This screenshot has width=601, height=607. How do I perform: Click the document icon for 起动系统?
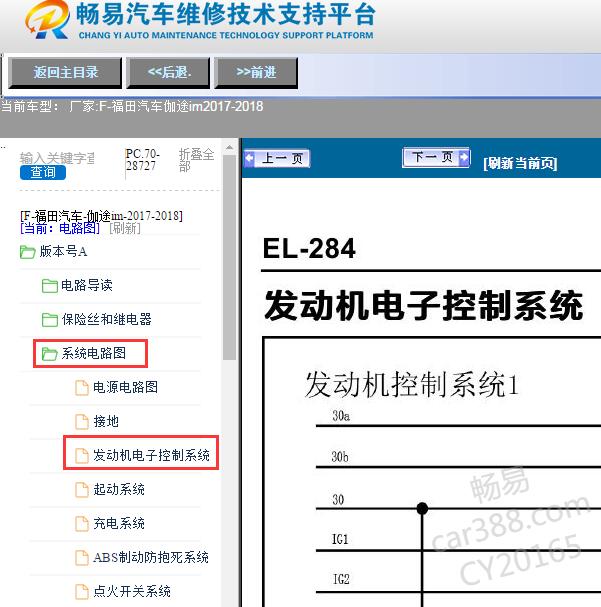coord(81,490)
